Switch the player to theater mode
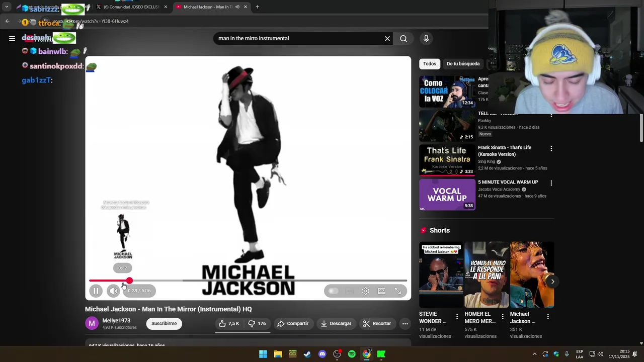 (382, 291)
